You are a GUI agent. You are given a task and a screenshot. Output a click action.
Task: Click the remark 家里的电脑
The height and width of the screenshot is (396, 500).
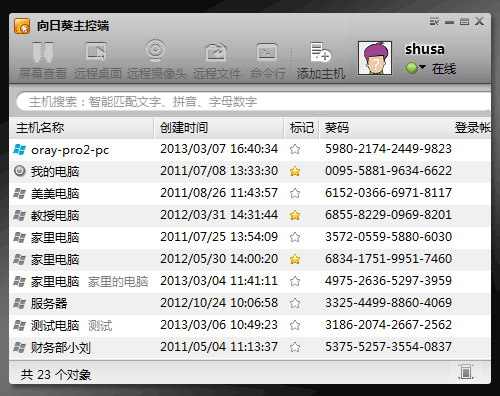pos(118,282)
